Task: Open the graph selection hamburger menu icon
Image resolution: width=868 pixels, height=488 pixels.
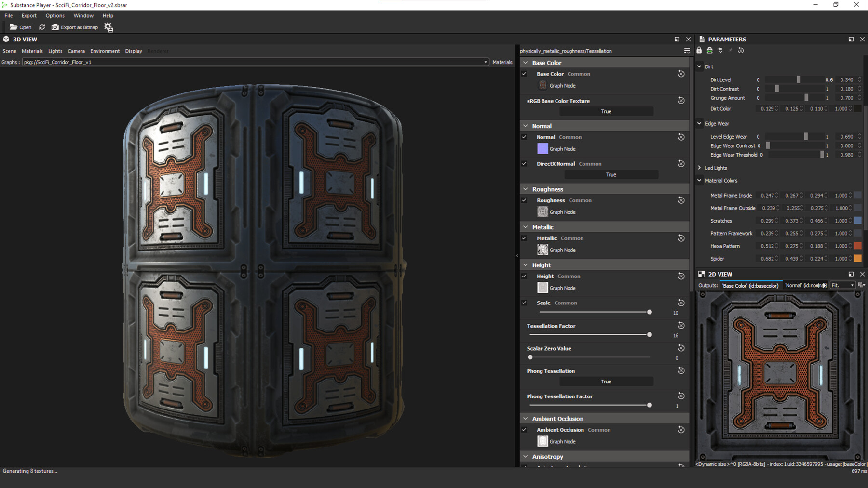Action: [x=687, y=51]
